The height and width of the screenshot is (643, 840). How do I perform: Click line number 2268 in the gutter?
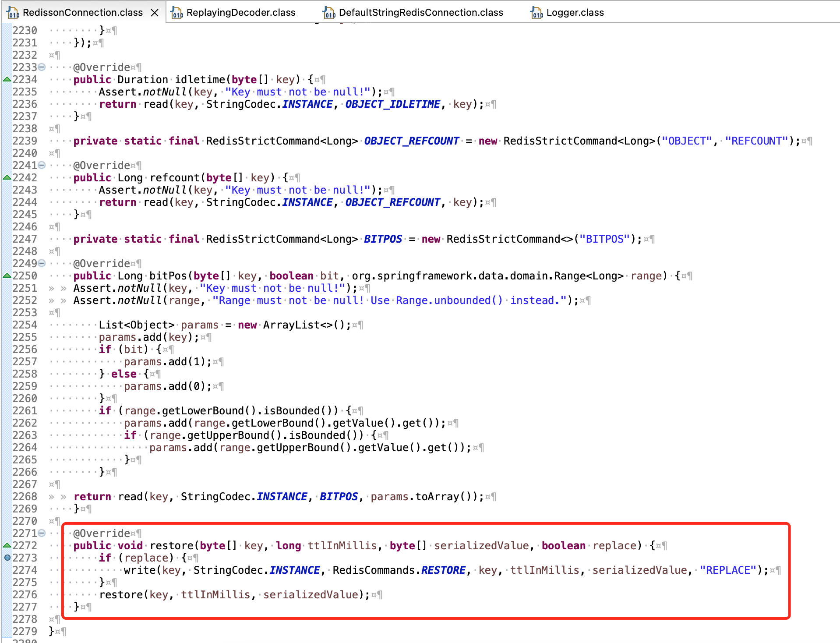click(x=25, y=496)
